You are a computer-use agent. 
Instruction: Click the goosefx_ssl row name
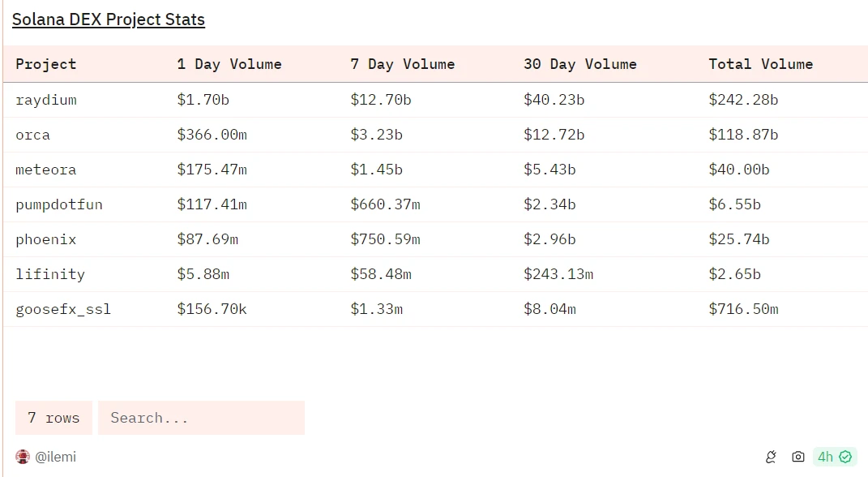click(x=63, y=309)
